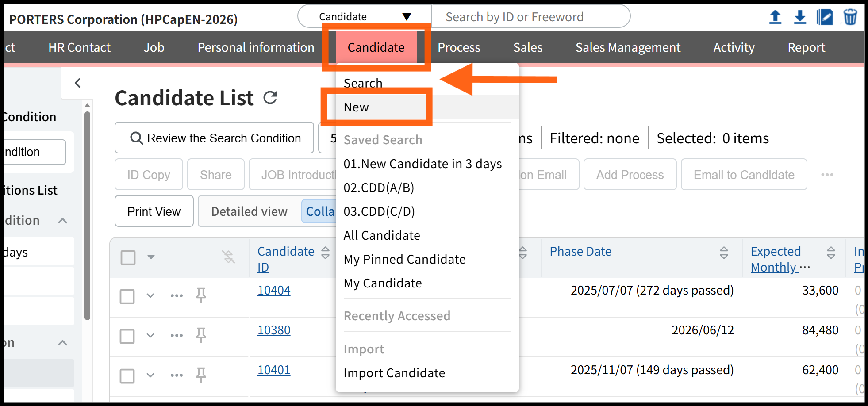Click more actions ellipsis after Email to Candidate

click(827, 175)
